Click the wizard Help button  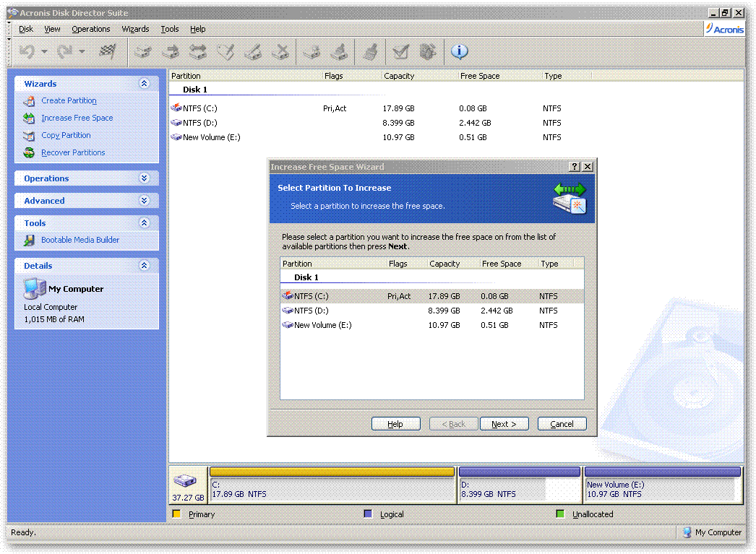coord(395,424)
